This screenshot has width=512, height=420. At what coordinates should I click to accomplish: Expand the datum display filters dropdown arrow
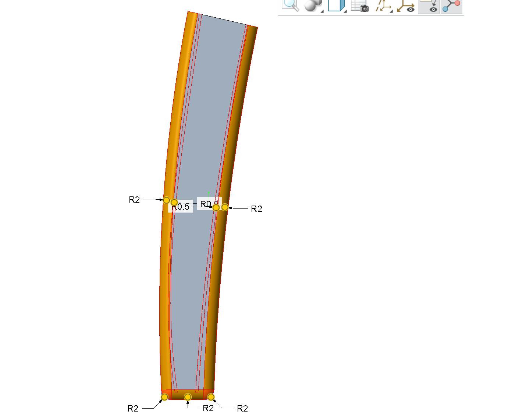tap(391, 11)
